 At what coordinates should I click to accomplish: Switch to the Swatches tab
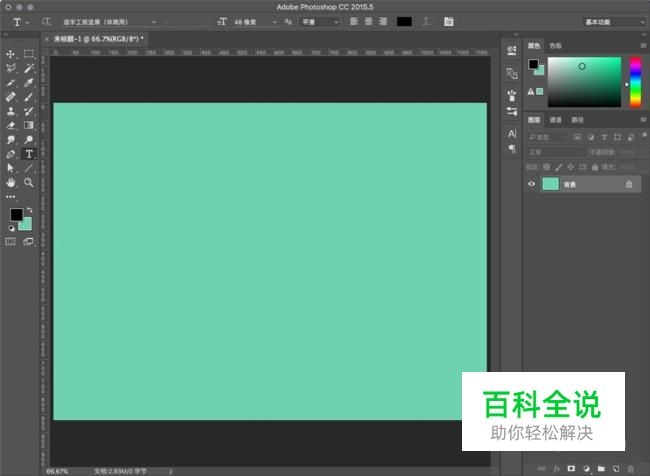(556, 45)
